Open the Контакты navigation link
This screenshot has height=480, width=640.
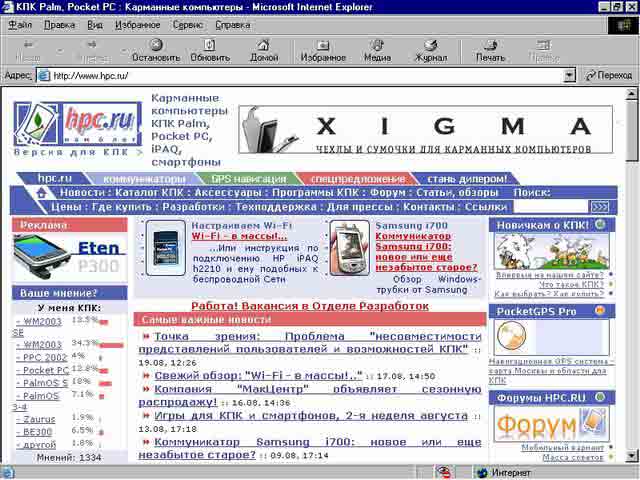[429, 207]
